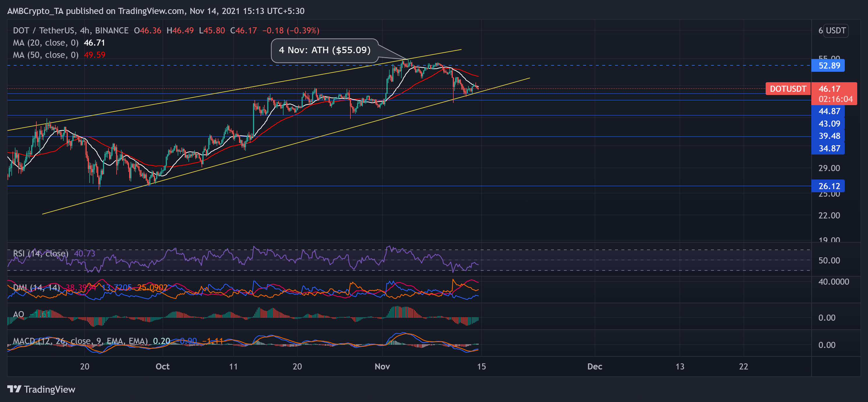868x402 pixels.
Task: Click the Nov date on time axis
Action: [382, 367]
